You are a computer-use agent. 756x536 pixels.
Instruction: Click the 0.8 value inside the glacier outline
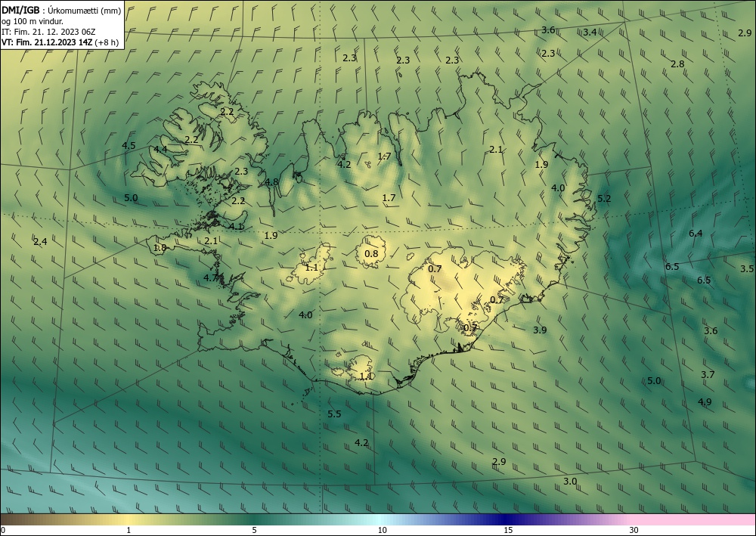pos(371,254)
